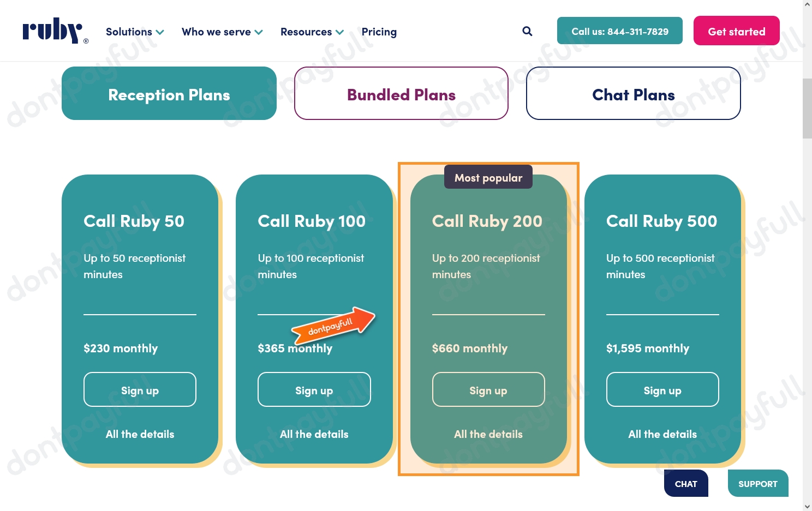
Task: Select the Reception Plans tab
Action: (x=169, y=94)
